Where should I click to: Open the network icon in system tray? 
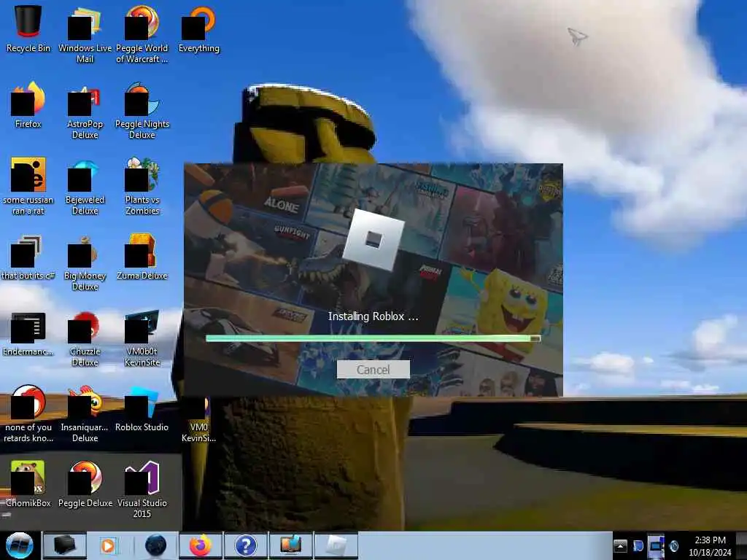[656, 546]
